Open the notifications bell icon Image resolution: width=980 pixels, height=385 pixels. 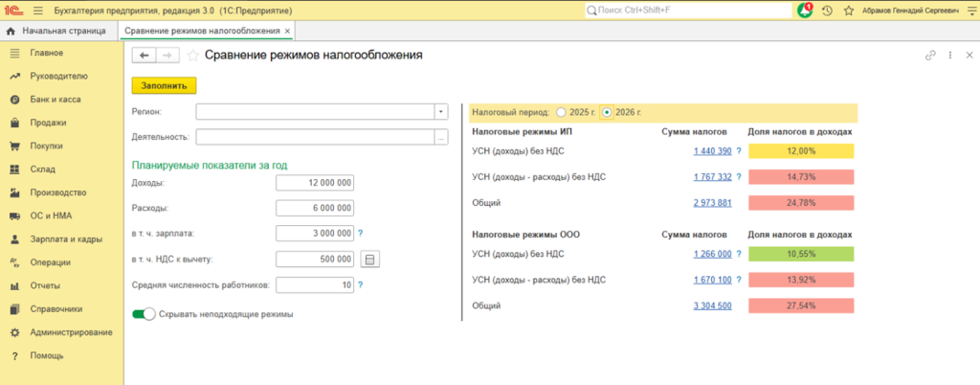coord(805,11)
